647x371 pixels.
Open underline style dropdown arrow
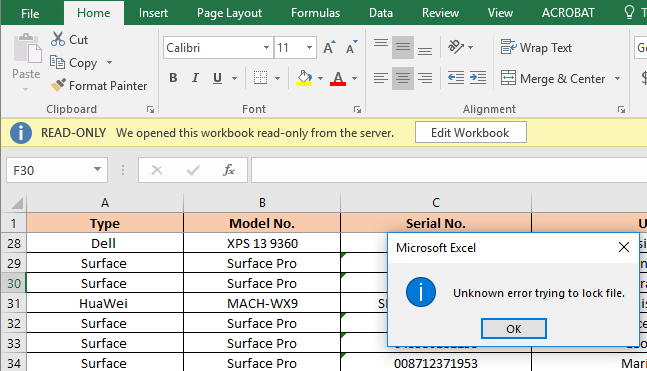click(x=234, y=78)
